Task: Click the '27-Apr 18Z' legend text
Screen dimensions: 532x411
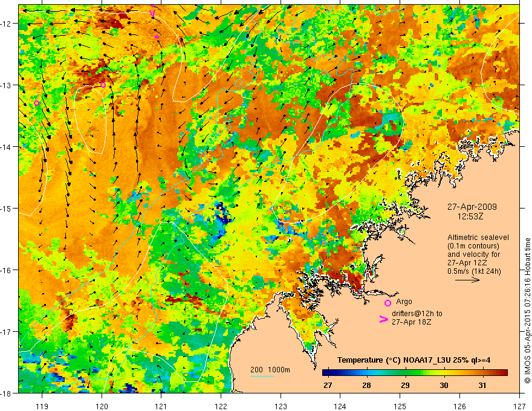Action: (x=412, y=322)
